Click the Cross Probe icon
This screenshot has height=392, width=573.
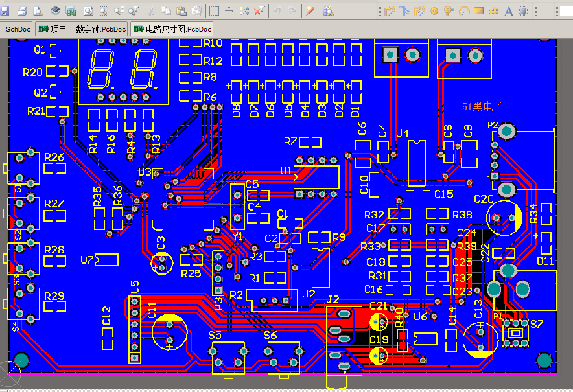310,11
